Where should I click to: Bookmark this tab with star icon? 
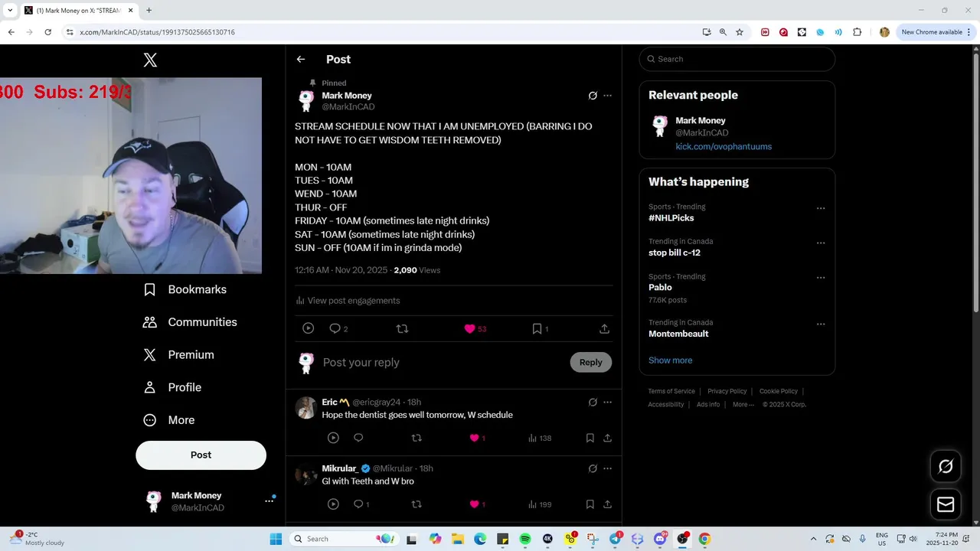[740, 32]
